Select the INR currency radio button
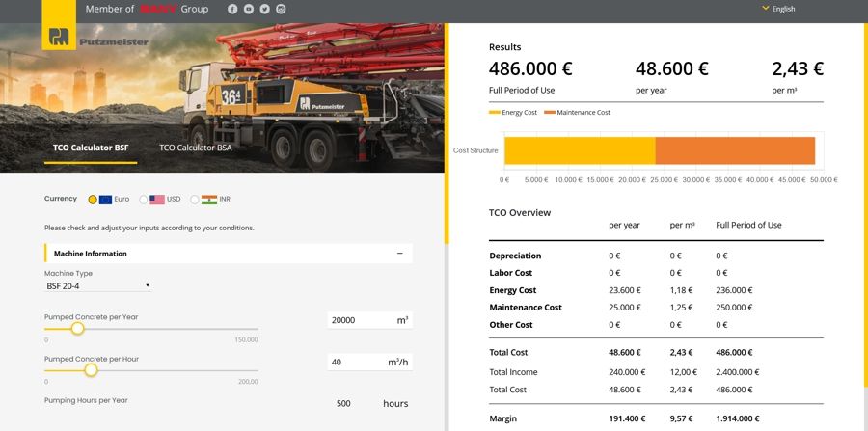868x431 pixels. [x=194, y=200]
